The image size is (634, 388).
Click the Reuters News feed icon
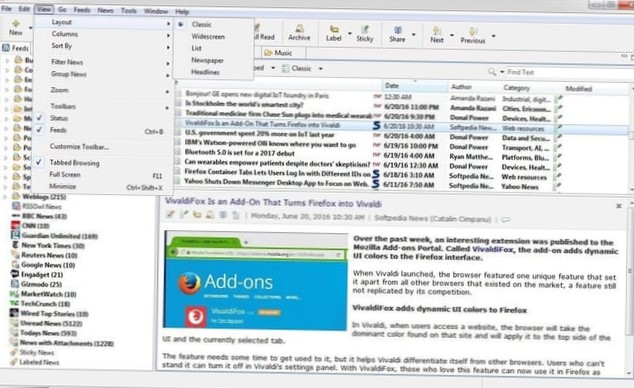point(15,255)
